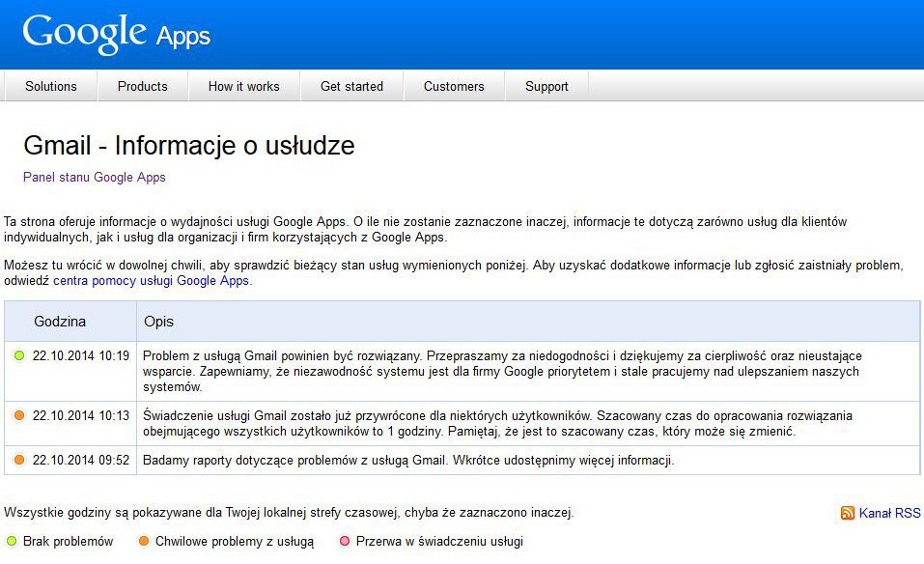
Task: Open the 'Kanał RSS' link
Action: (889, 513)
